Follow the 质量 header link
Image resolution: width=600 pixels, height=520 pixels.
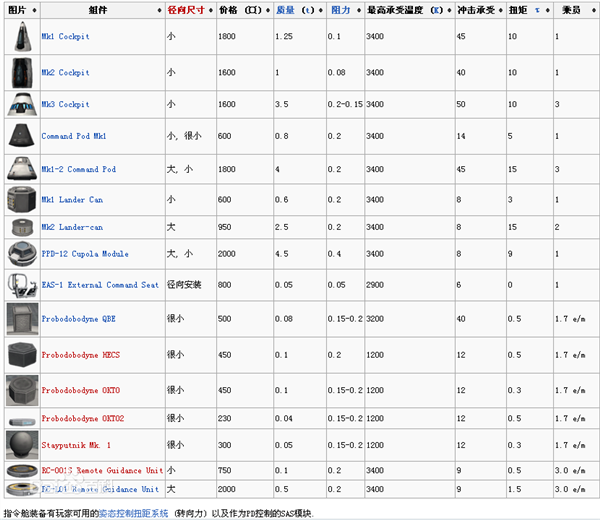285,10
